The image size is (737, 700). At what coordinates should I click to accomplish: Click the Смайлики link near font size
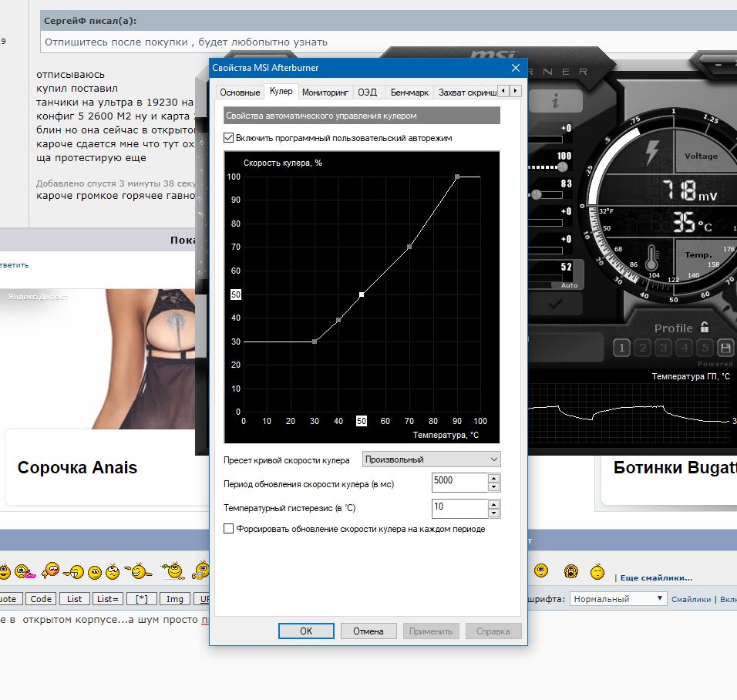pyautogui.click(x=691, y=599)
